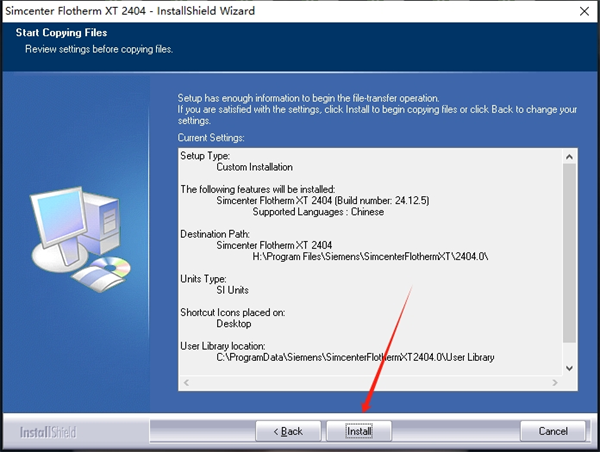This screenshot has width=600, height=452.
Task: Click the 'Custom Installation' setup type text
Action: tap(254, 167)
